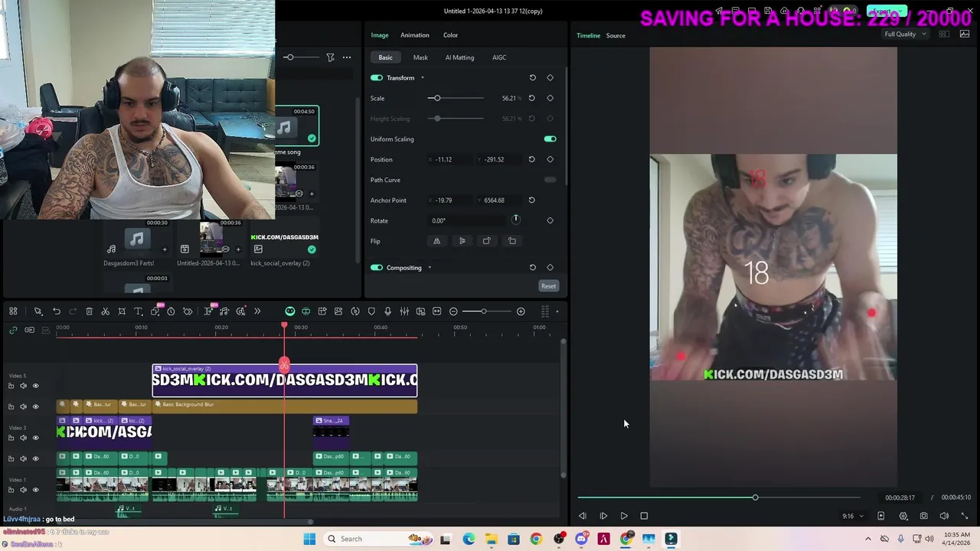Image resolution: width=980 pixels, height=551 pixels.
Task: Flip the clip vertically
Action: pyautogui.click(x=462, y=241)
